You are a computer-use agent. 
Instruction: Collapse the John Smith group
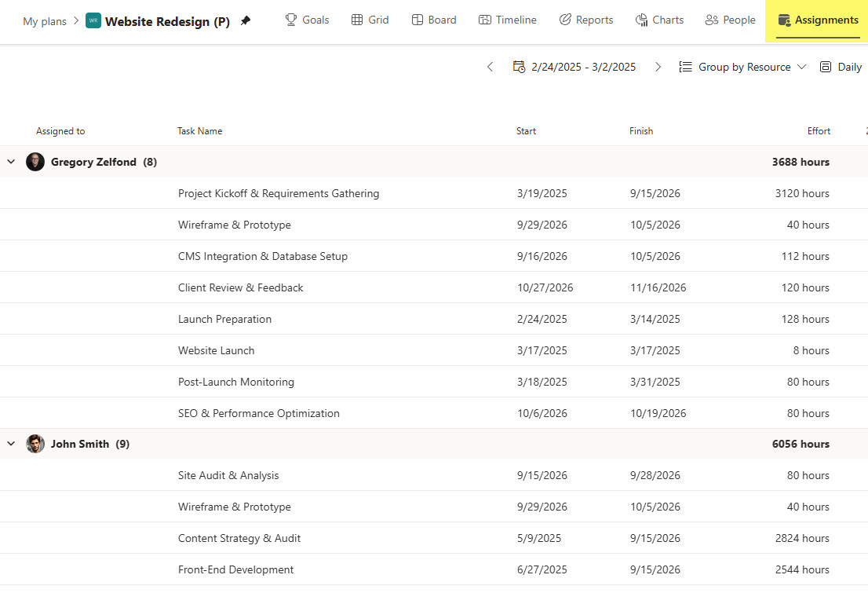point(11,444)
